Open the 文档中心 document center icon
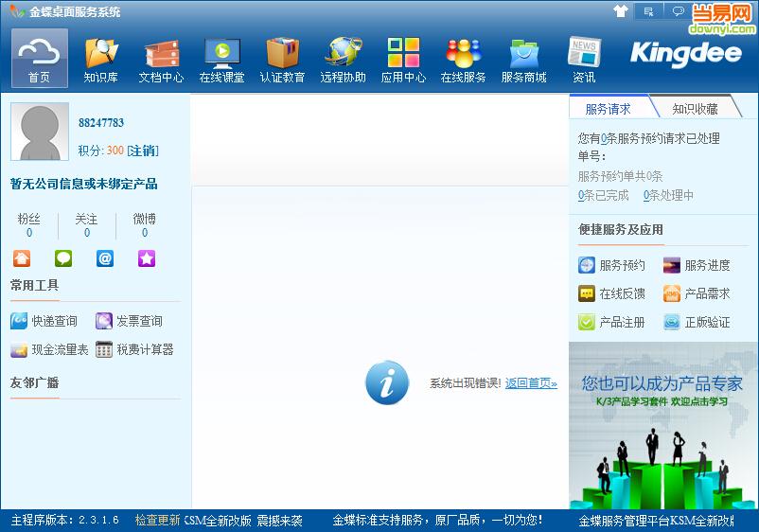 [x=161, y=60]
